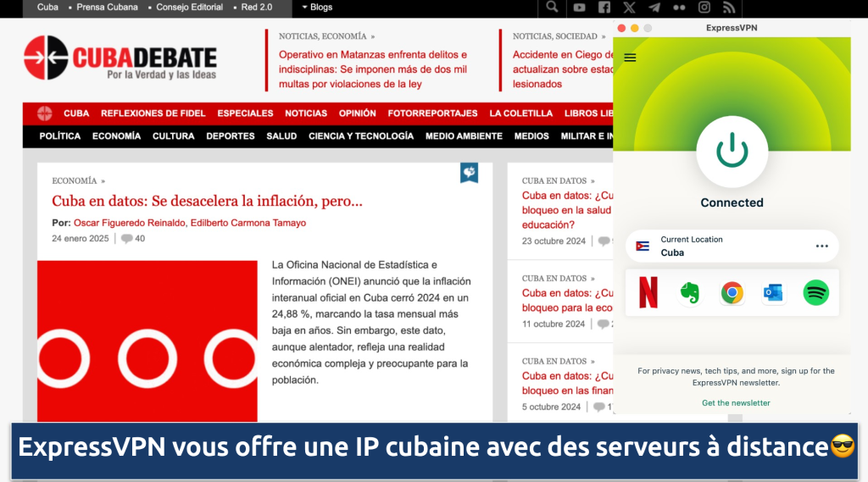Open Cubadebate Facebook icon

(604, 7)
